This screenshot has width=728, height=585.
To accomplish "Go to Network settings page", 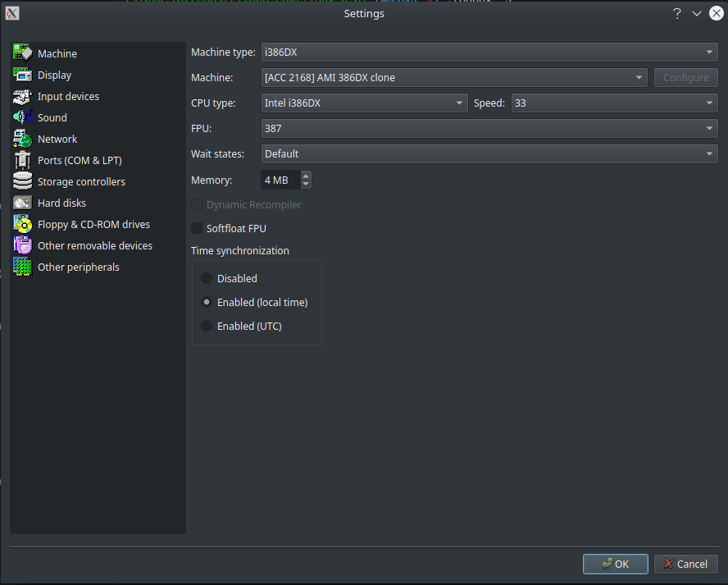I will pyautogui.click(x=57, y=139).
